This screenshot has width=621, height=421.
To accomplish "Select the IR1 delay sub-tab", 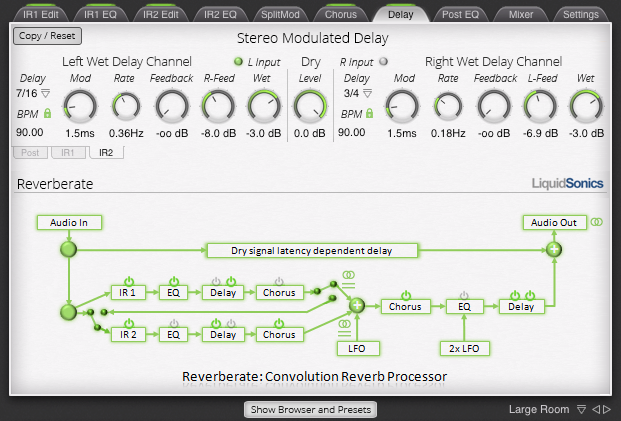I will [x=68, y=152].
